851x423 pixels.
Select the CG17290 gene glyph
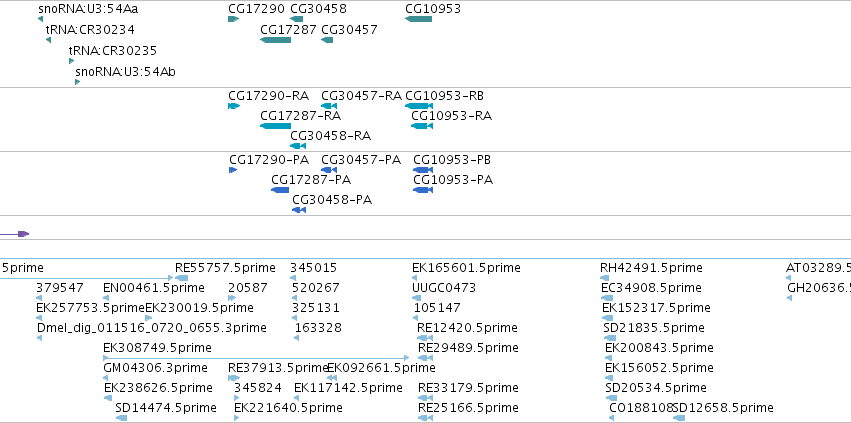[x=233, y=19]
